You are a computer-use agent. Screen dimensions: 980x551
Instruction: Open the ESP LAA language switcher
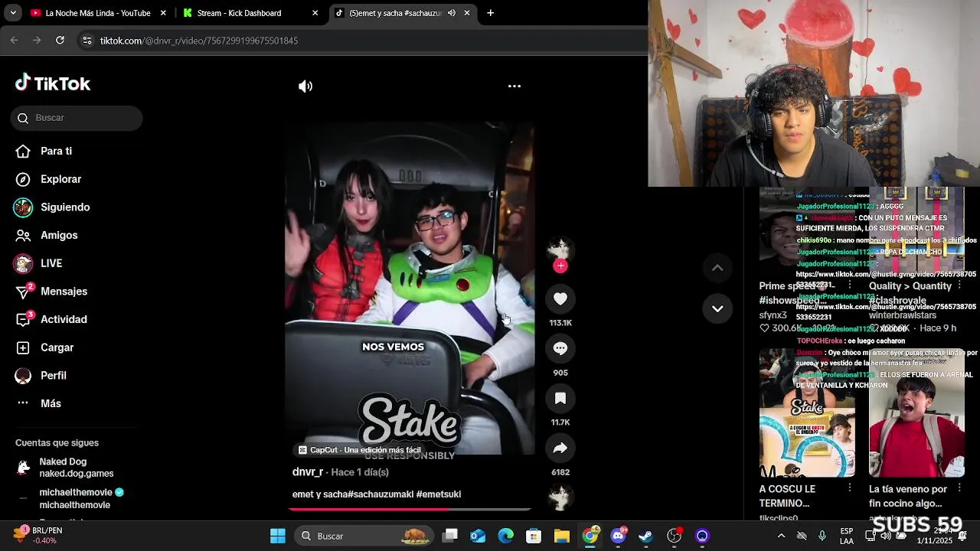847,536
